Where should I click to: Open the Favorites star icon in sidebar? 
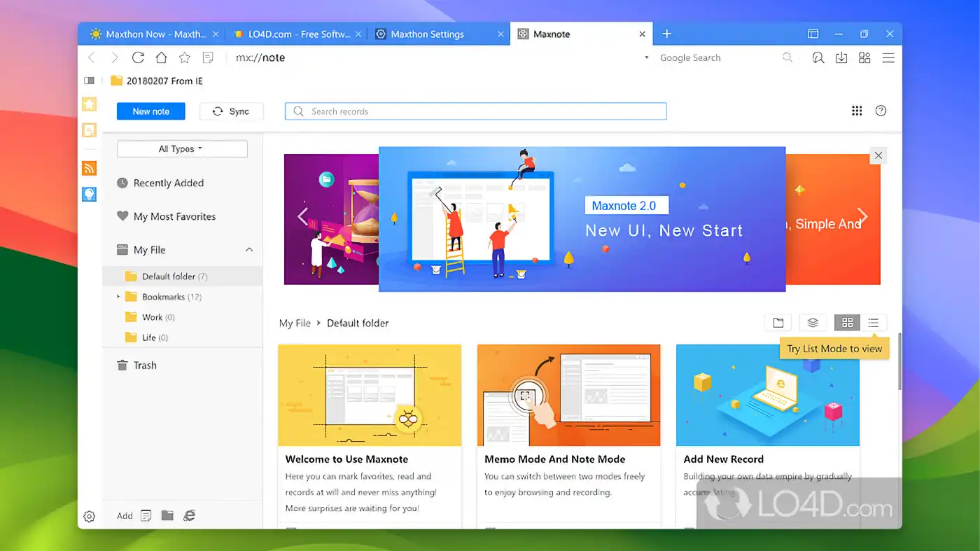(89, 104)
